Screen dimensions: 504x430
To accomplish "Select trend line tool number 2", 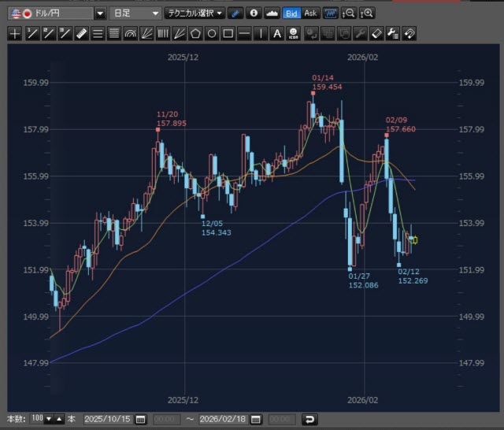I will pos(48,33).
